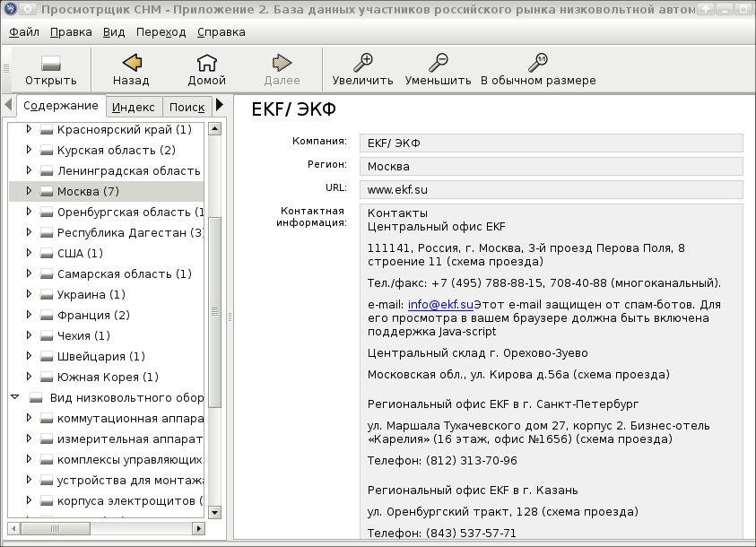The height and width of the screenshot is (547, 756).
Task: Click the book icon beside Швейцария (1)
Action: (x=47, y=357)
